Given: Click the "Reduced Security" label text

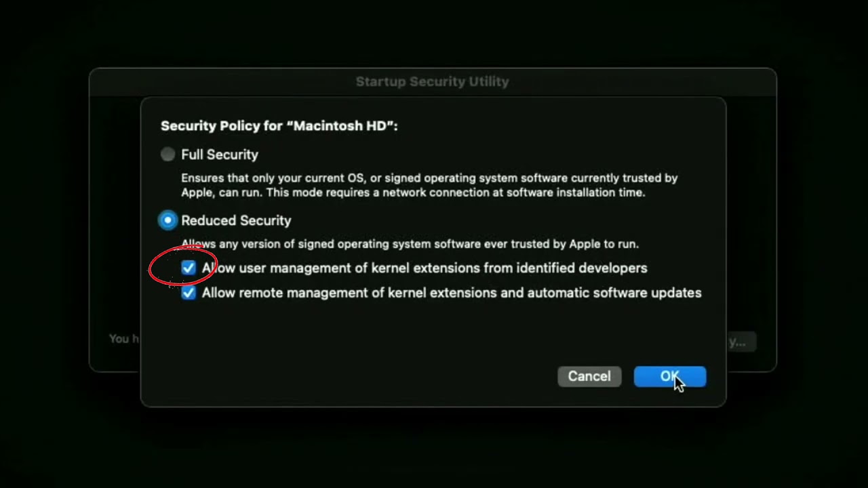Looking at the screenshot, I should [236, 220].
